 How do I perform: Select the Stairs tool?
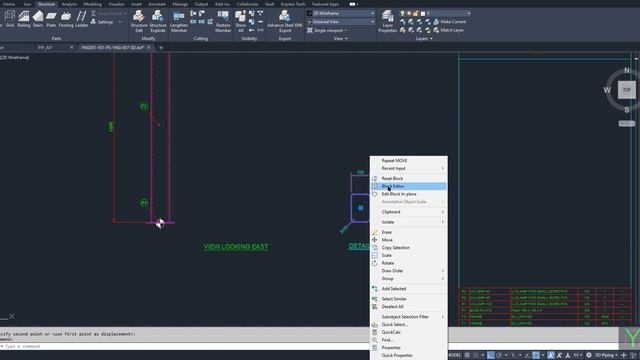(38, 19)
